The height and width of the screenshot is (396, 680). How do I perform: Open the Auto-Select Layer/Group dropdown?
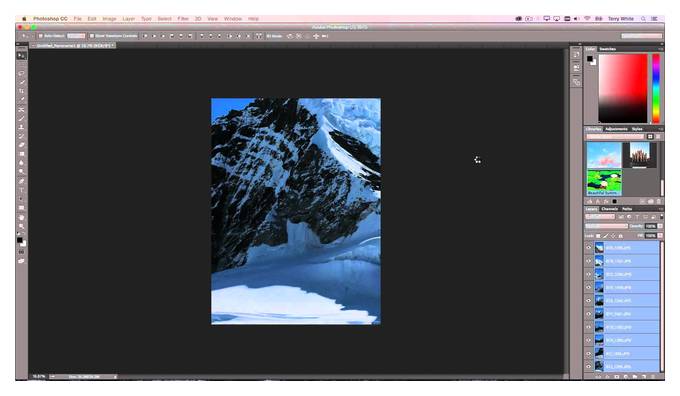76,36
